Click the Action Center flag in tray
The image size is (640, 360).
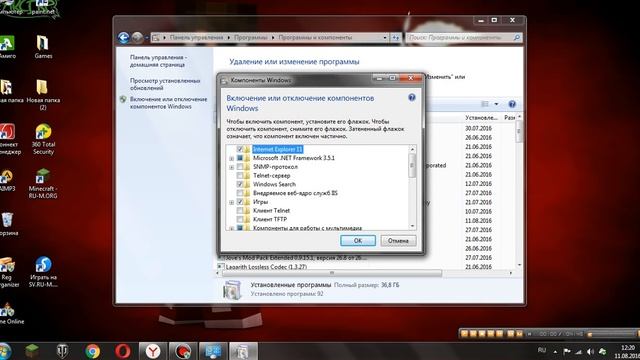(567, 351)
